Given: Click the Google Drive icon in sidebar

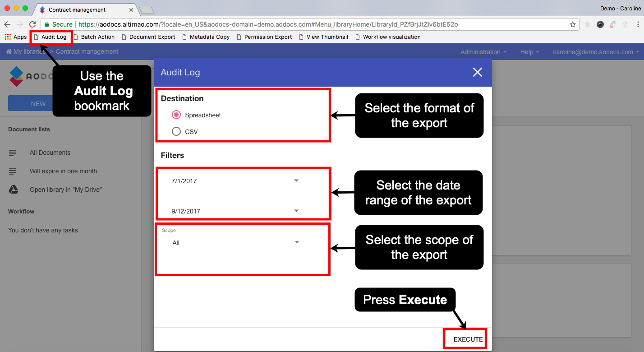Looking at the screenshot, I should coord(13,190).
